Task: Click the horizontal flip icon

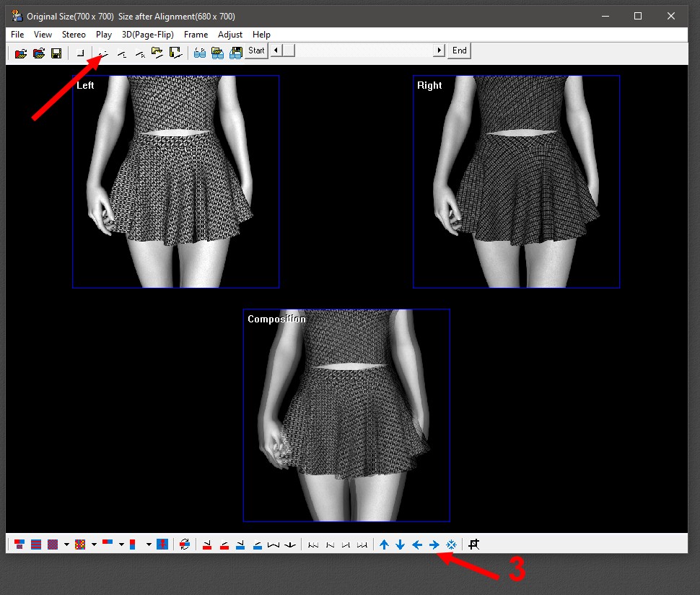Action: tap(274, 545)
